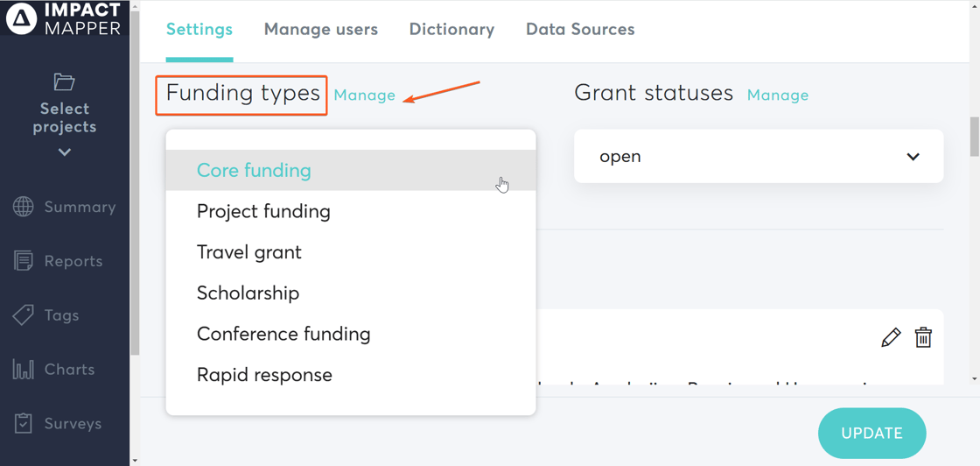The image size is (980, 466).
Task: Click the right-side vertical page scrollbar
Action: pos(974,137)
